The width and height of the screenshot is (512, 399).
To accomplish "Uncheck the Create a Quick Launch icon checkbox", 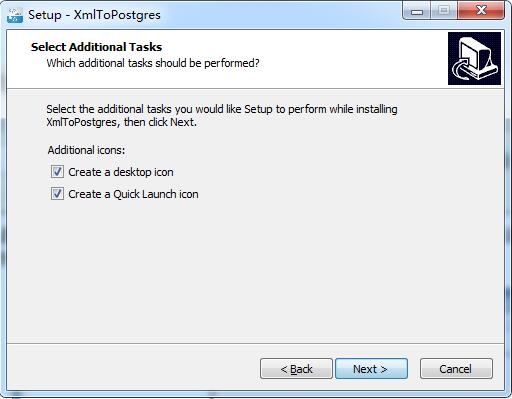I will click(x=57, y=194).
